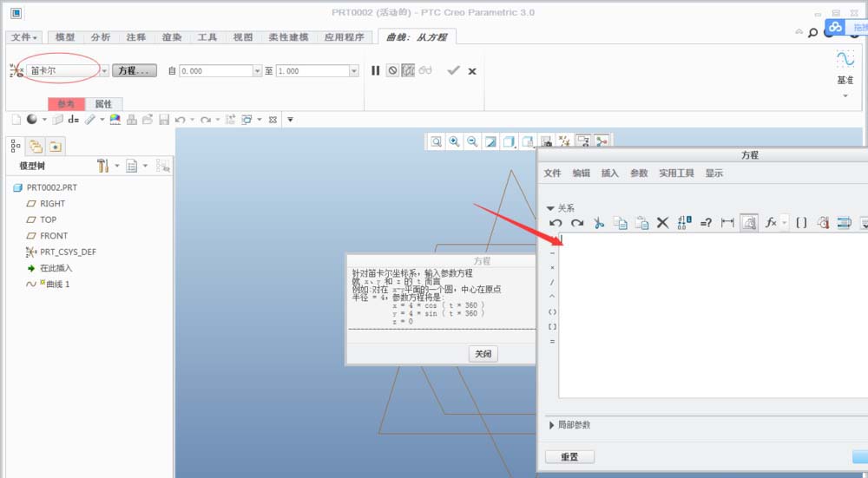This screenshot has height=478, width=868.
Task: Open the command search magnifier
Action: point(812,33)
